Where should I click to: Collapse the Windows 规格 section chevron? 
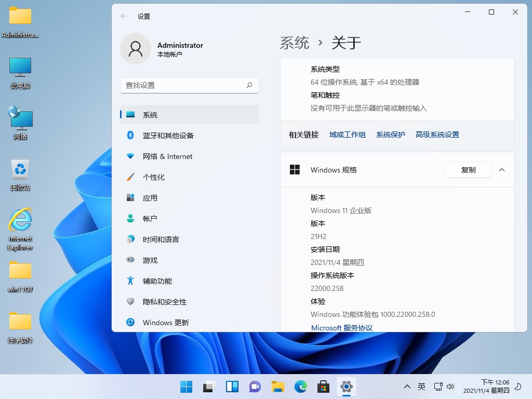pos(502,170)
